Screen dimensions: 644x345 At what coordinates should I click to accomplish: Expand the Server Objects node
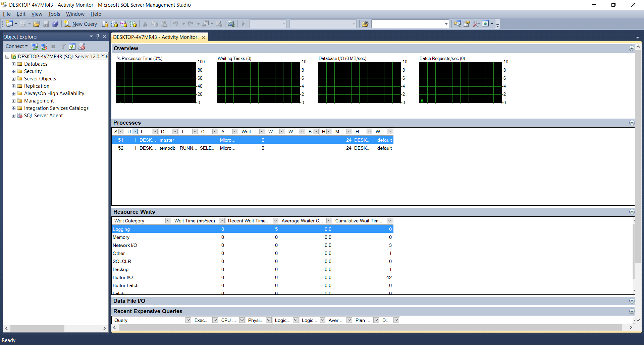coord(13,79)
